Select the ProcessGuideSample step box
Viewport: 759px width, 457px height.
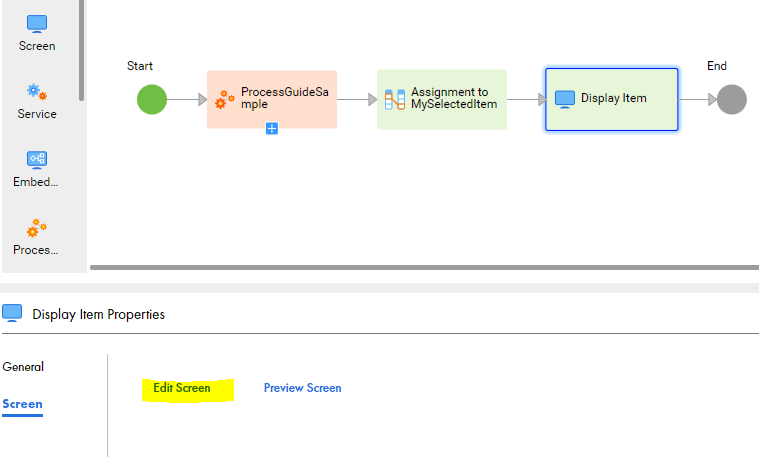tap(272, 99)
